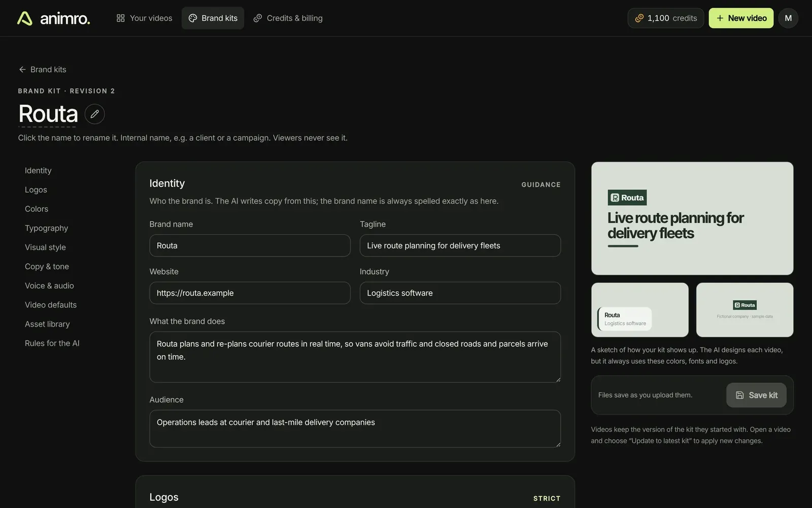The width and height of the screenshot is (812, 508).
Task: Click the pencil rename icon beside Routa
Action: [95, 114]
